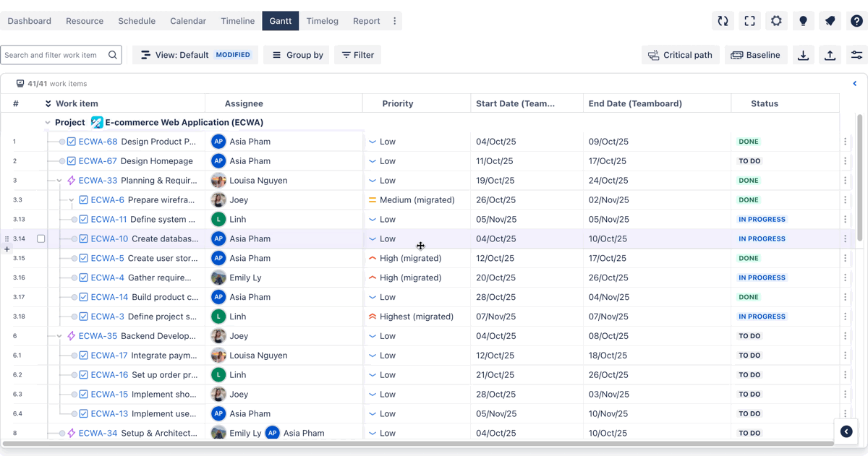Image resolution: width=868 pixels, height=456 pixels.
Task: Open the display options sliders icon
Action: (856, 55)
